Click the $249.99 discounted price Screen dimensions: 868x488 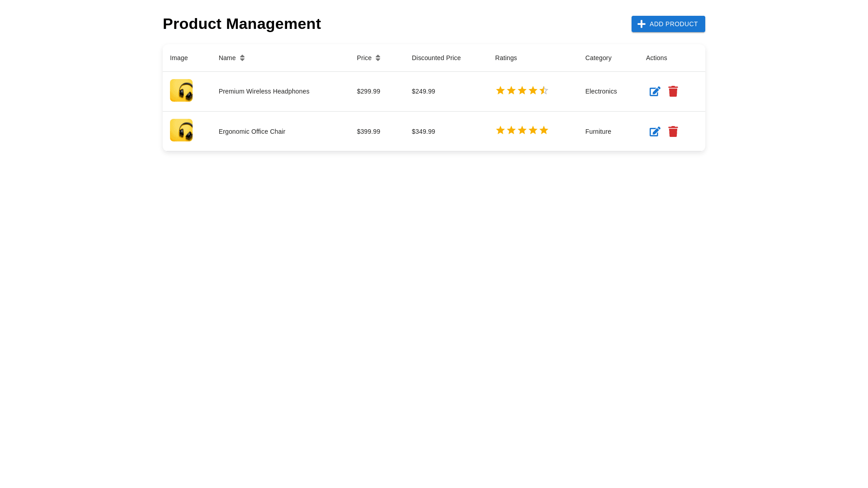click(423, 91)
